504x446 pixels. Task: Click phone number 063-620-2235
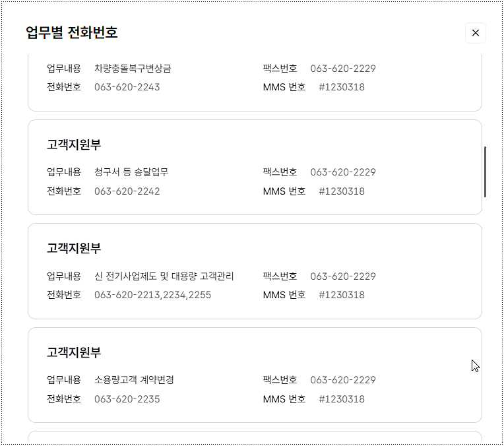(x=127, y=399)
